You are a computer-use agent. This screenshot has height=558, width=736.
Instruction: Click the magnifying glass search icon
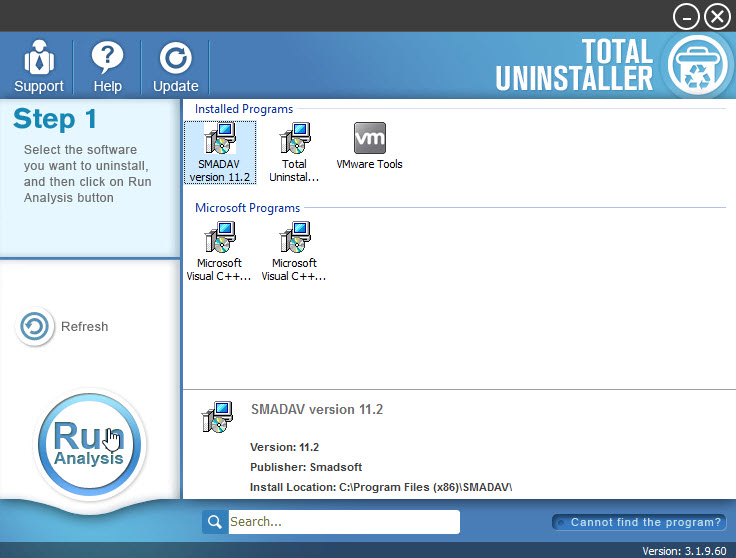(215, 522)
